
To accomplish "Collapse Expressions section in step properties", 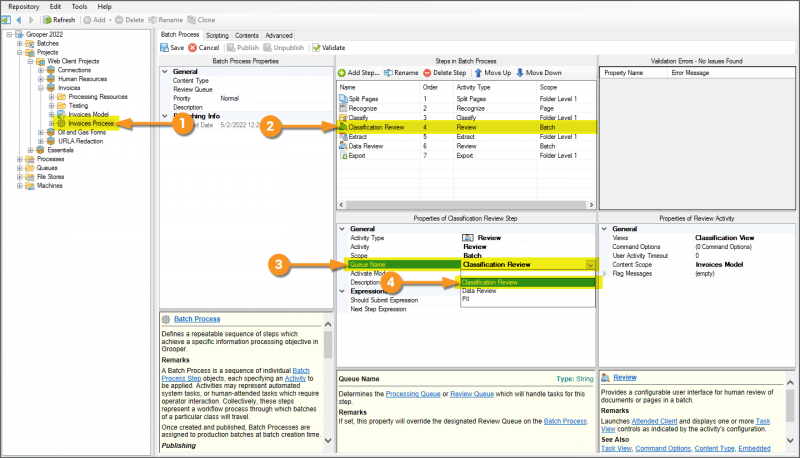I will 342,291.
